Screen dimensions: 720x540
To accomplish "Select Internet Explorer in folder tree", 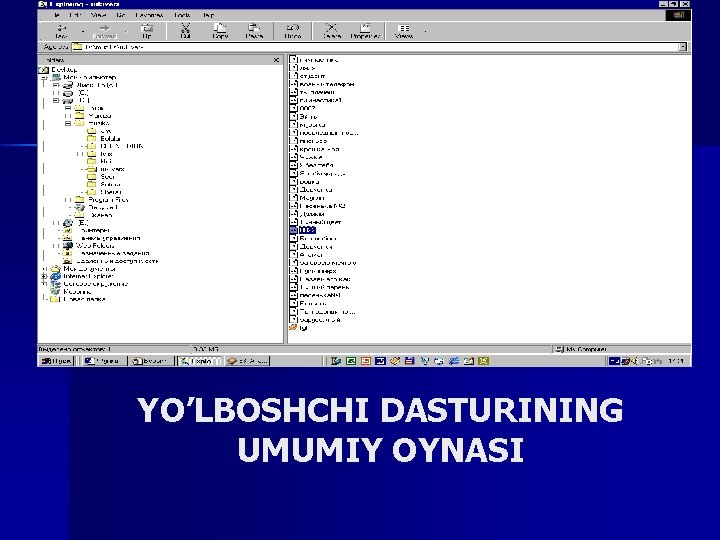I will tap(88, 276).
